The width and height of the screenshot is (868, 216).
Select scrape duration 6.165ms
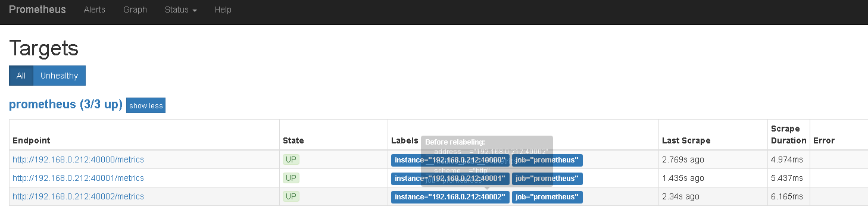788,196
